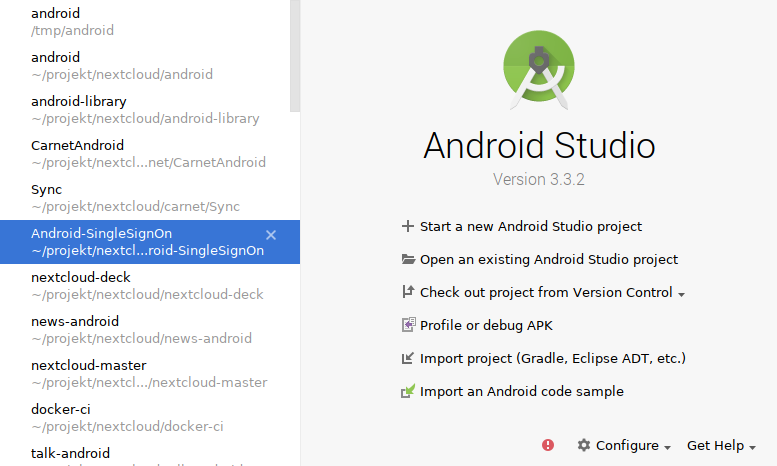Click the recent projects list scrollbar
The width and height of the screenshot is (777, 466).
pyautogui.click(x=295, y=56)
